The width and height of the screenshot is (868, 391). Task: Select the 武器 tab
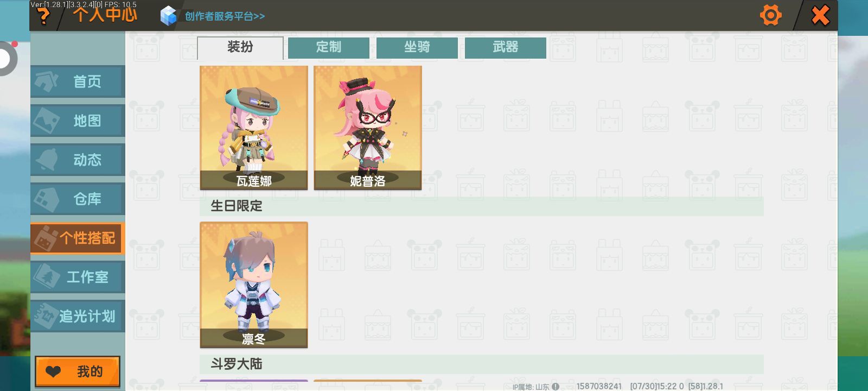coord(506,48)
